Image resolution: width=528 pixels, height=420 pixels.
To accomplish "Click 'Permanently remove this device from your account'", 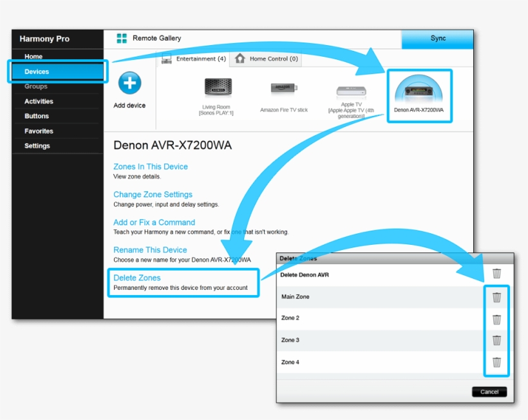I will (x=180, y=288).
